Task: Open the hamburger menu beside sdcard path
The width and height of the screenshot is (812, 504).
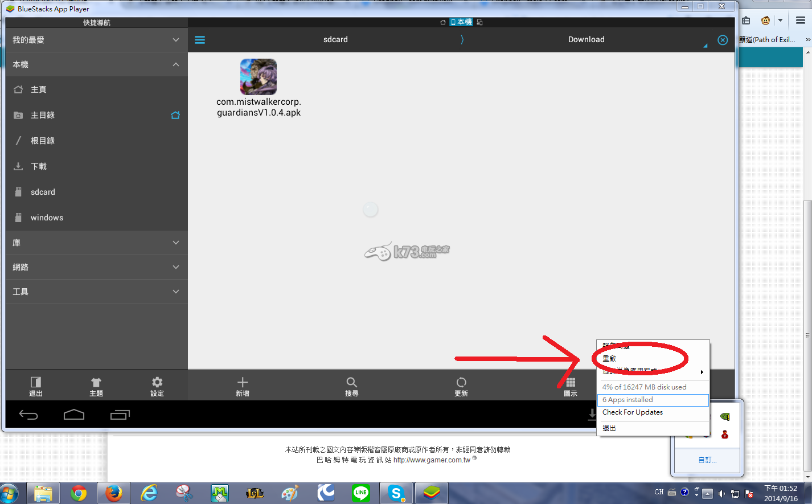Action: tap(200, 40)
